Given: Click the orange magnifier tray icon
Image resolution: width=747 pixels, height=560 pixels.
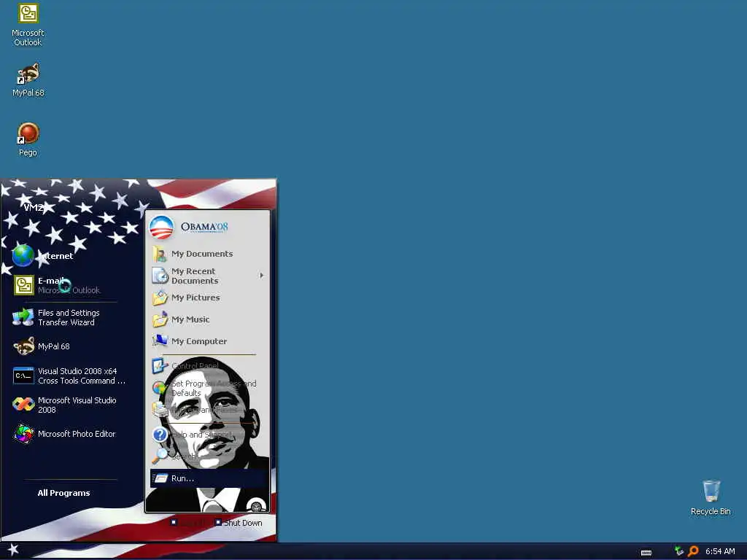Looking at the screenshot, I should 693,551.
